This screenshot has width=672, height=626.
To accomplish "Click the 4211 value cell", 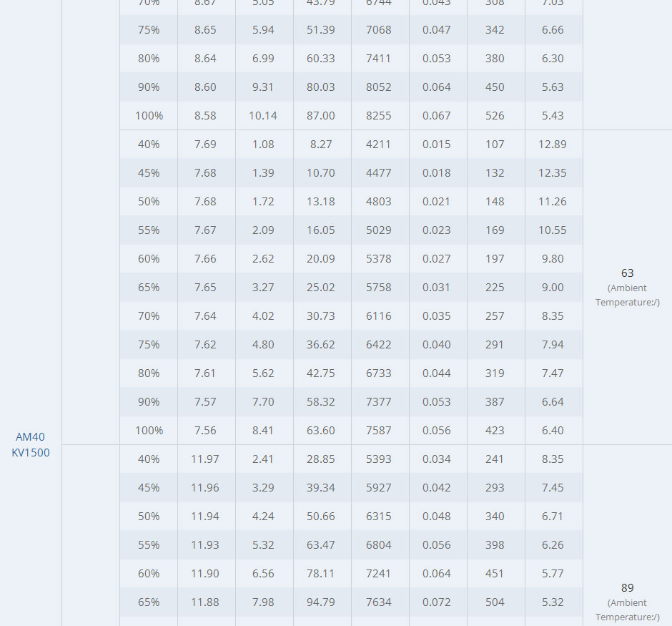I will (x=379, y=144).
